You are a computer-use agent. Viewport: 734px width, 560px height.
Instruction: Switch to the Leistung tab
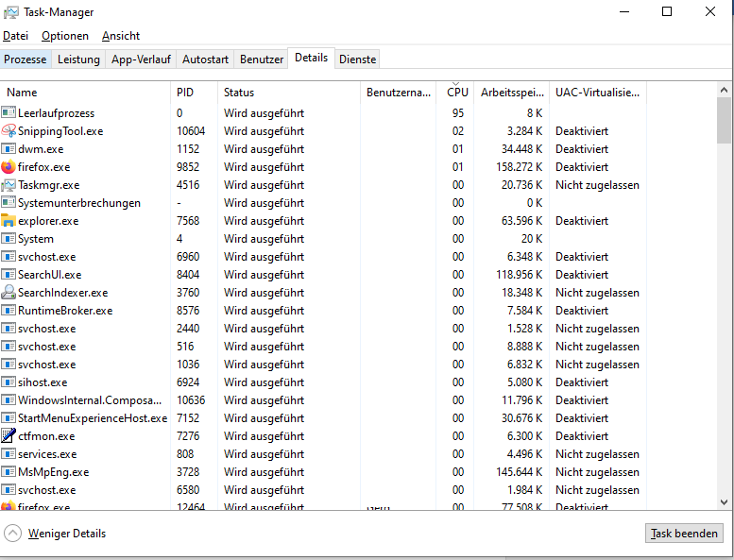click(x=78, y=59)
